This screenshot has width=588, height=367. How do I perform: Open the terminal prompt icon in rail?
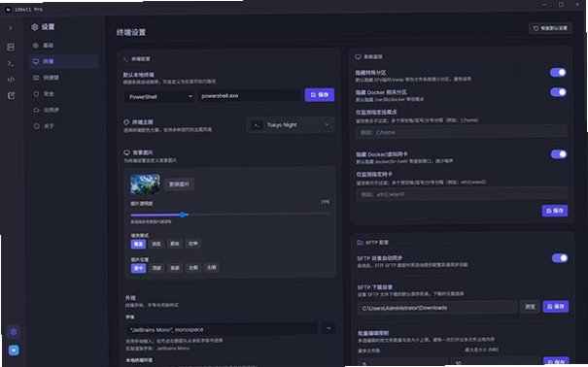(11, 64)
